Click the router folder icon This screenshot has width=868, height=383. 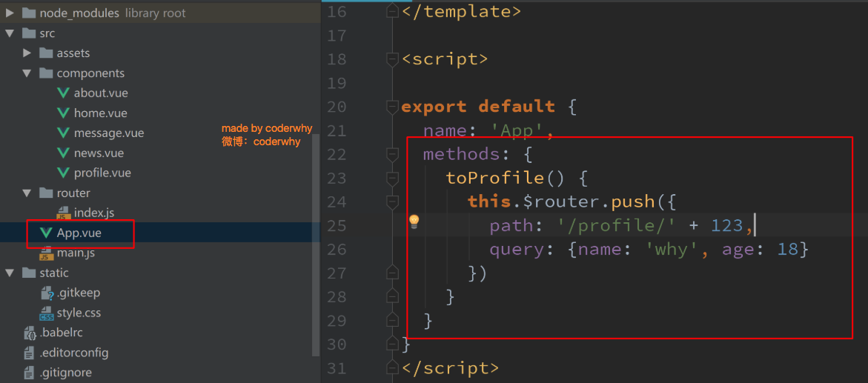pyautogui.click(x=46, y=193)
